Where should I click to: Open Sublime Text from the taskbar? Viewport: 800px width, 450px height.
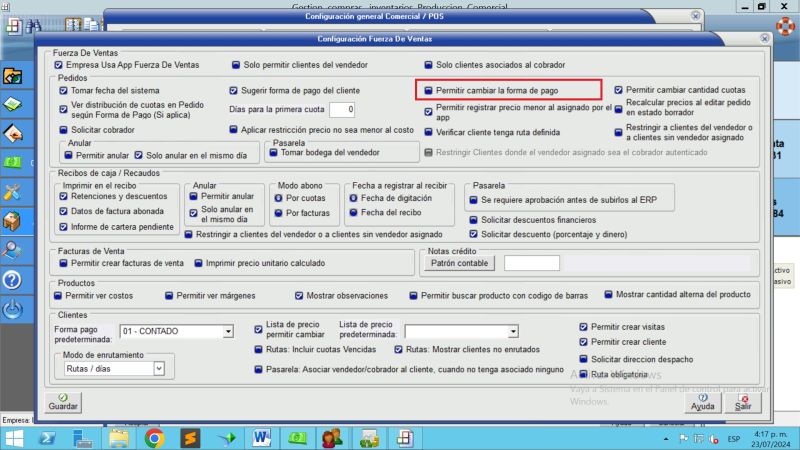click(x=190, y=438)
